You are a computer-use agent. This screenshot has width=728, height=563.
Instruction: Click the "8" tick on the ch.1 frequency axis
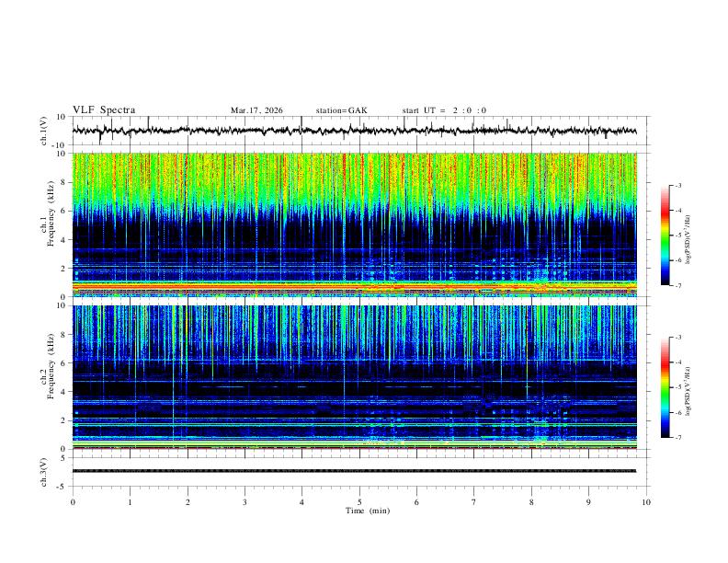coord(63,182)
